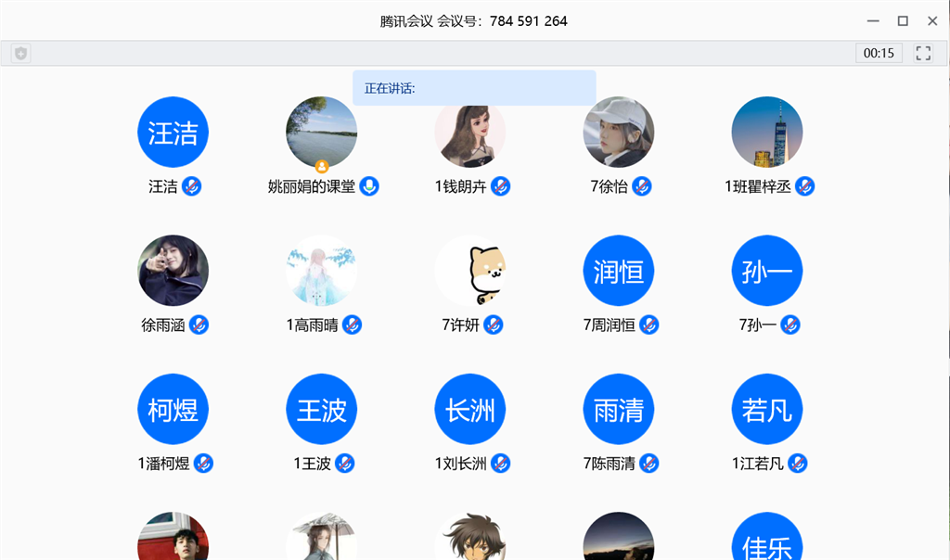Click the participant name 7陈雨清
This screenshot has width=950, height=560.
point(609,464)
